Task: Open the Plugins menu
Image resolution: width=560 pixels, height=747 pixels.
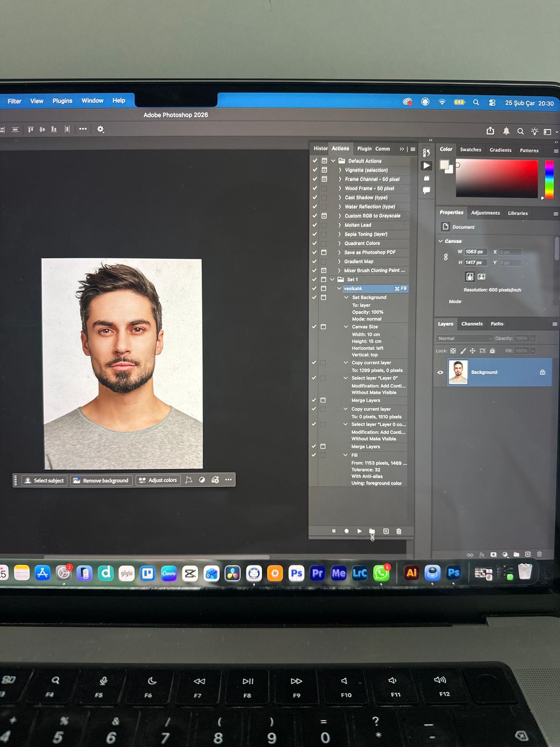Action: (63, 101)
